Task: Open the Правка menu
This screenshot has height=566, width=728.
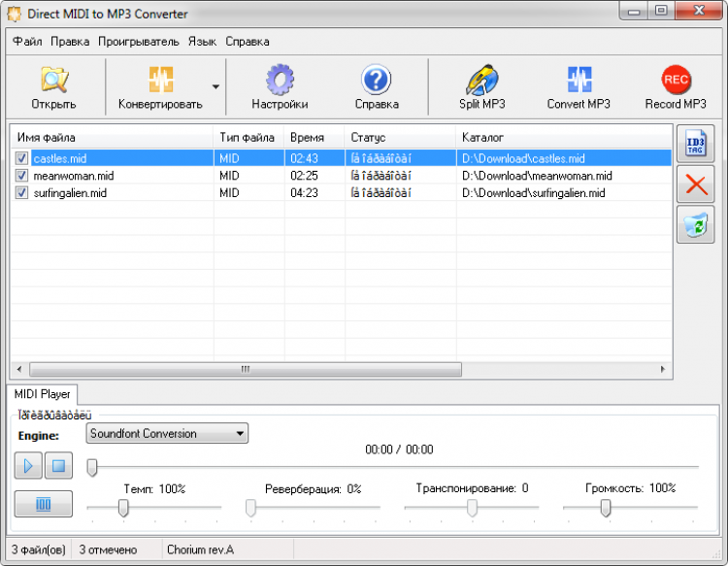Action: pyautogui.click(x=70, y=42)
